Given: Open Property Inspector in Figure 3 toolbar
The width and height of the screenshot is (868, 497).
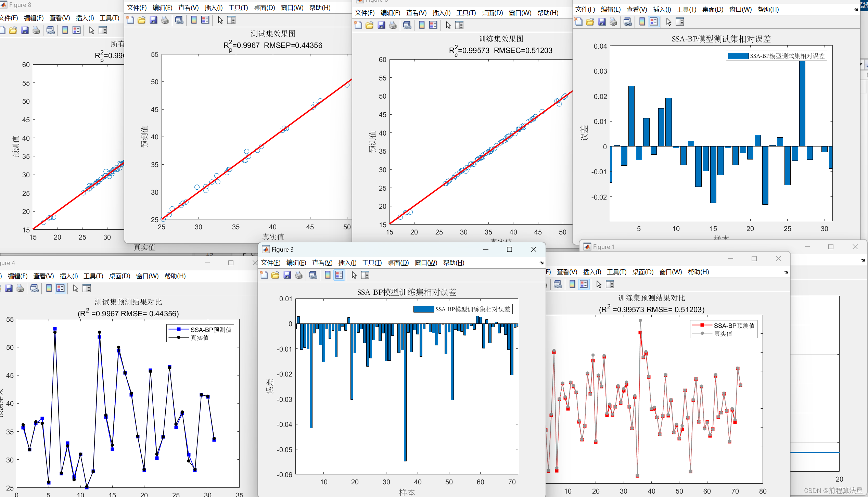Looking at the screenshot, I should [365, 275].
